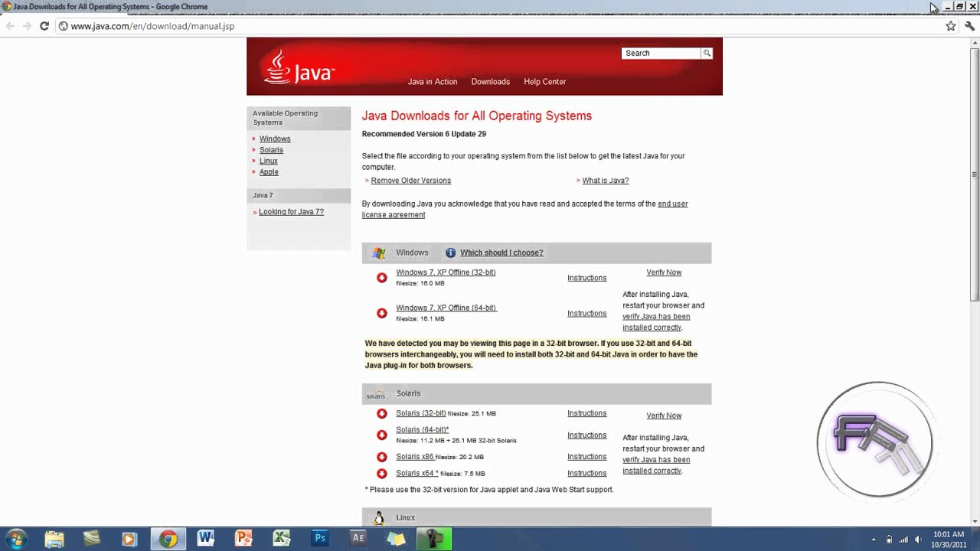Screen dimensions: 980x551
Task: Click the Chrome back arrow
Action: pyautogui.click(x=10, y=26)
